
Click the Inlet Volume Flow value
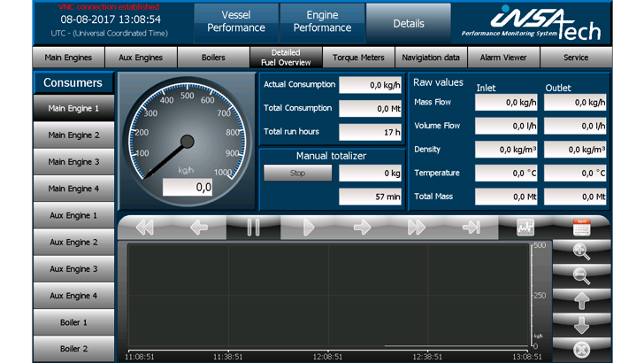tap(506, 126)
